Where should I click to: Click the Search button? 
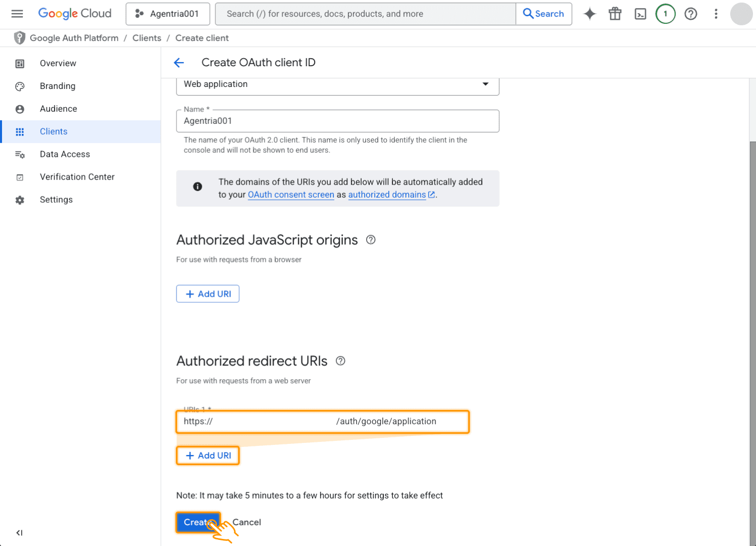pos(544,14)
